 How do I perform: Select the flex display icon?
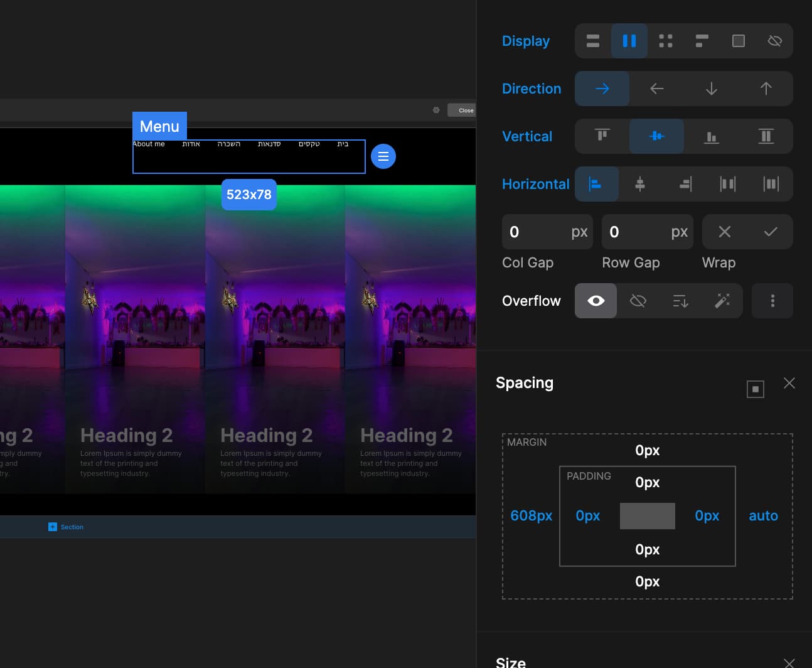[x=629, y=41]
